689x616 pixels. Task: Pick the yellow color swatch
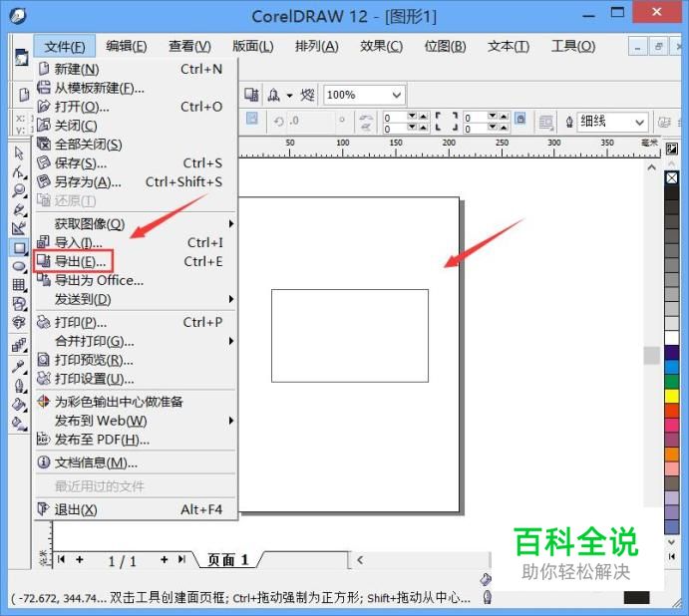click(x=671, y=396)
